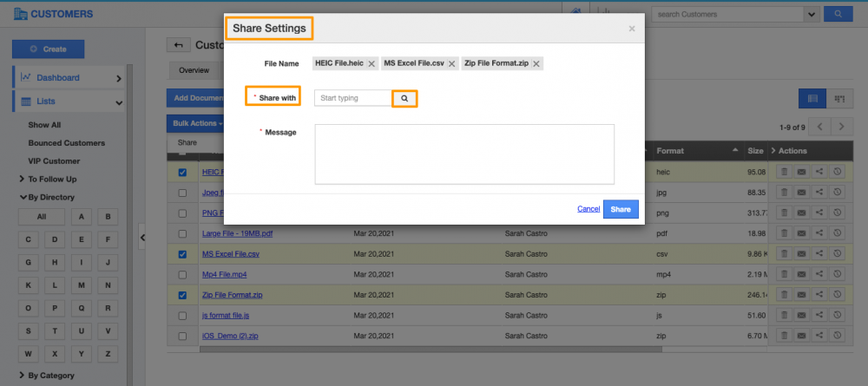Close the Share Settings dialog
Viewport: 868px width, 386px height.
click(x=632, y=29)
